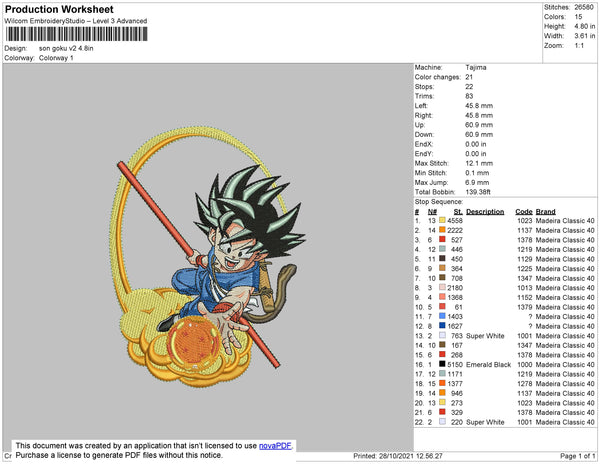Viewport: 600px width, 464px height.
Task: Click the Total Bobbin value '139.38ft'
Action: click(x=478, y=192)
